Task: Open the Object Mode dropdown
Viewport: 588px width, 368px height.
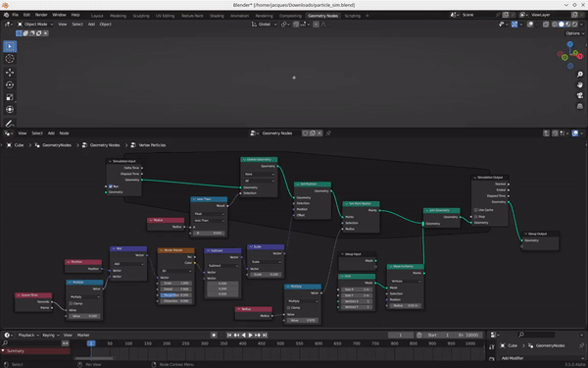Action: tap(35, 24)
